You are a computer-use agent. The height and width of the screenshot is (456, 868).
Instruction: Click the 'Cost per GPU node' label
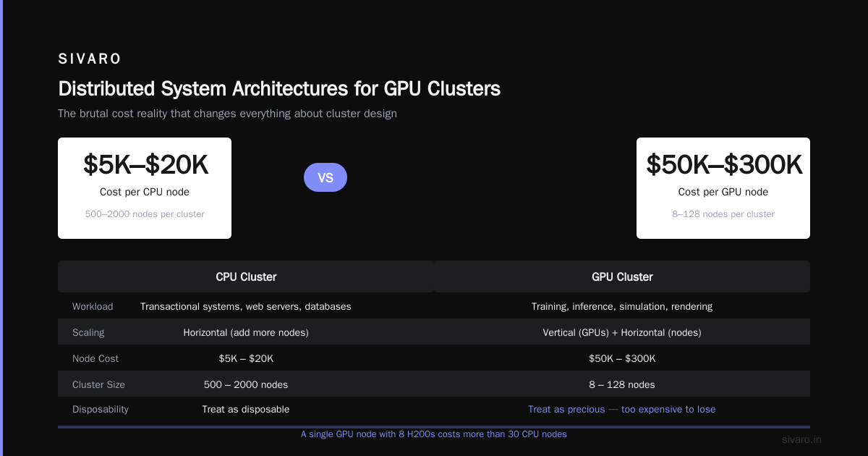[723, 192]
